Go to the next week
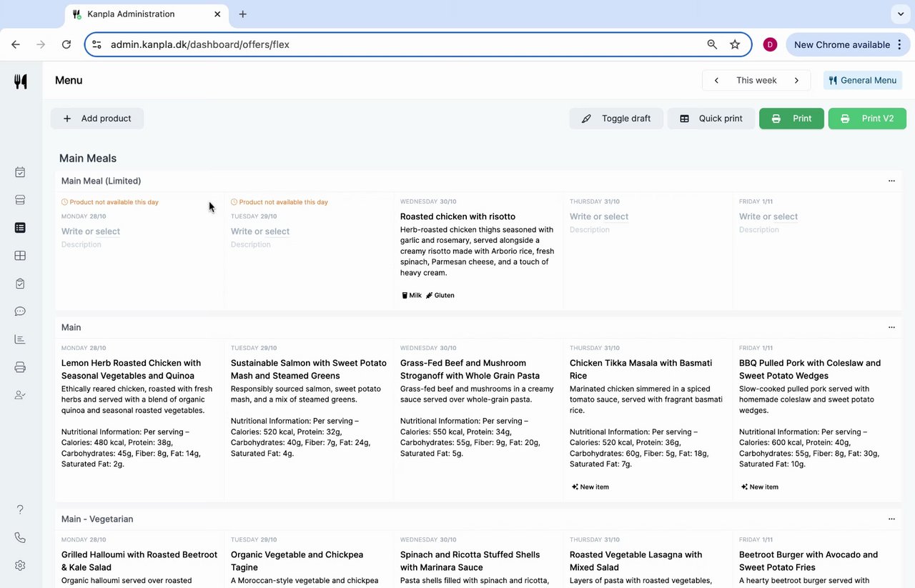915x588 pixels. (x=796, y=80)
